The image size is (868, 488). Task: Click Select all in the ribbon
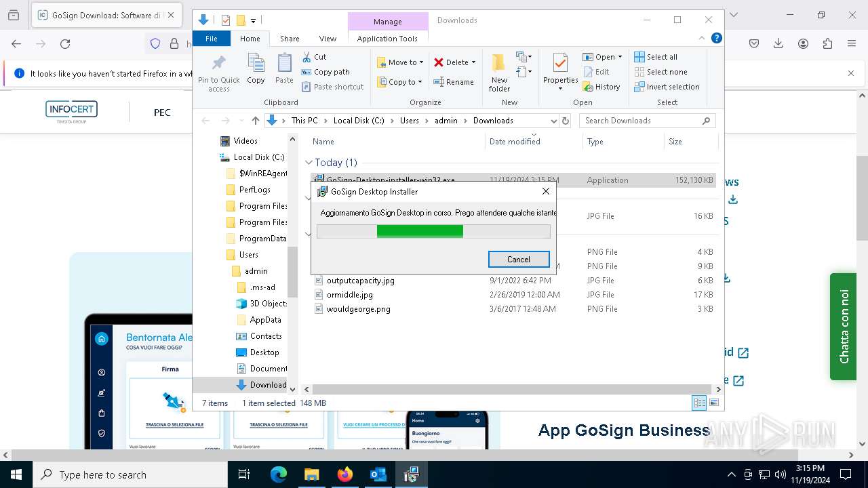656,57
